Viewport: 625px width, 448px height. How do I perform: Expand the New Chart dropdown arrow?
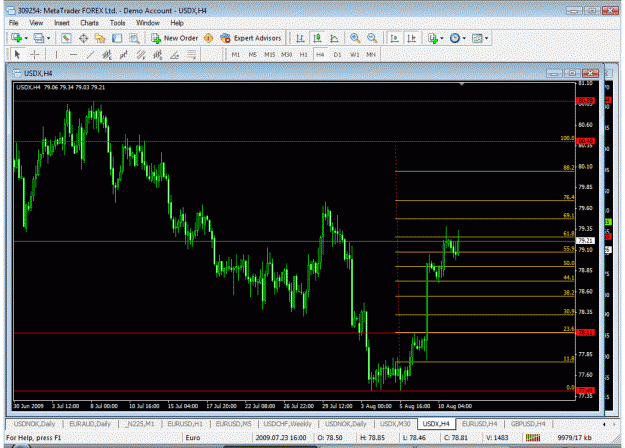(x=26, y=38)
